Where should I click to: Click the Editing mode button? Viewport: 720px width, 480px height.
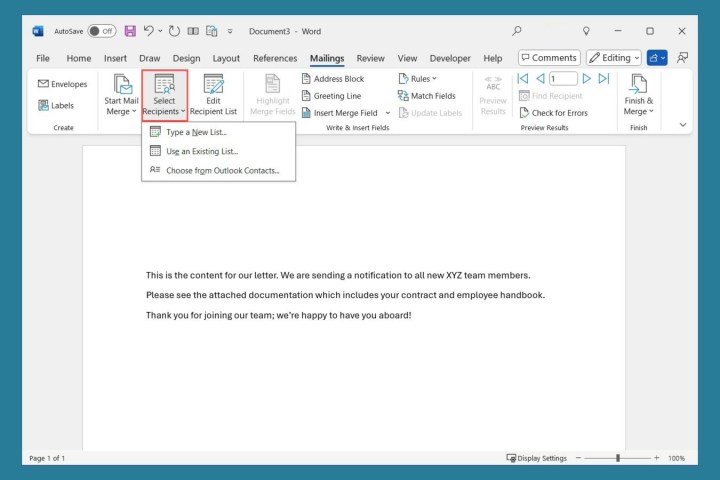[x=613, y=58]
